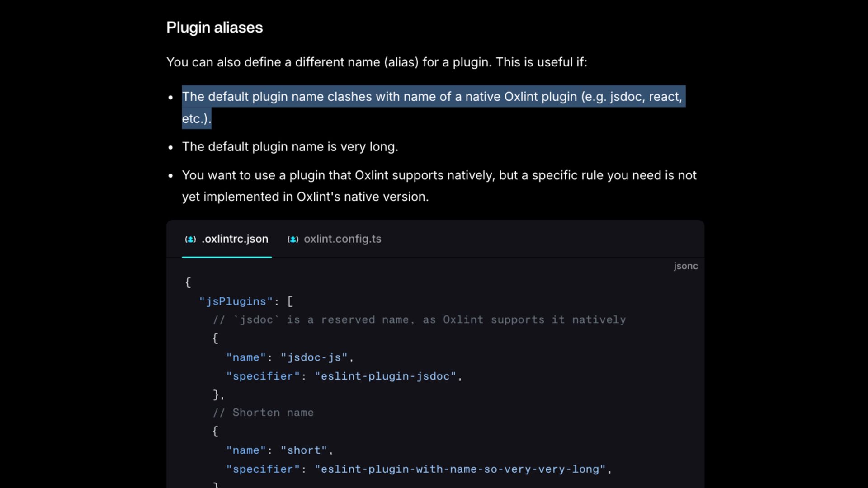Click the Plugin aliases heading
The height and width of the screenshot is (488, 868).
tap(214, 28)
